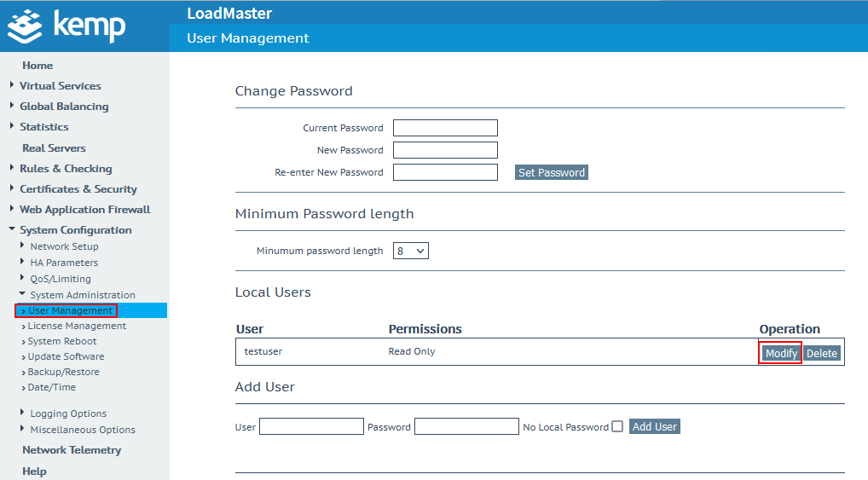The image size is (868, 480).
Task: Click Modify for testuser
Action: [x=781, y=353]
